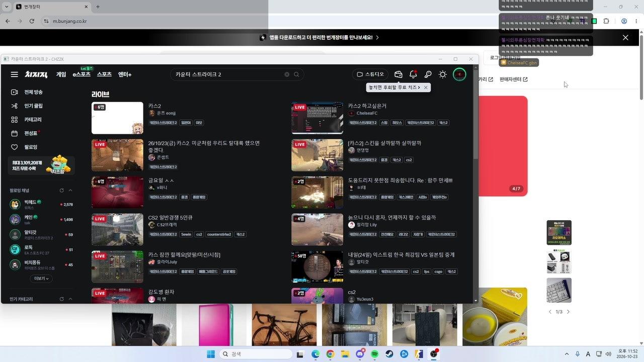
Task: Click the CHZZK search input field
Action: (227, 74)
